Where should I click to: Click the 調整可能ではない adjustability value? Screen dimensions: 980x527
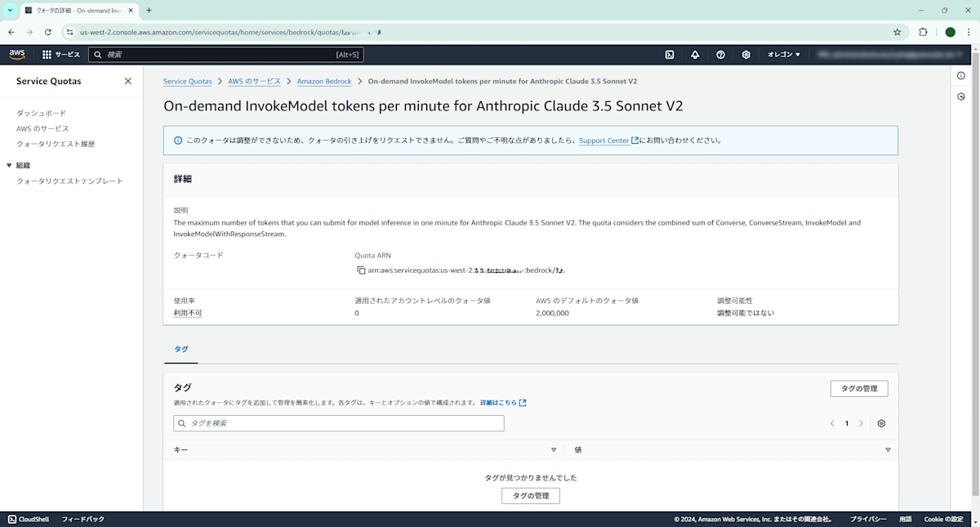(x=746, y=313)
